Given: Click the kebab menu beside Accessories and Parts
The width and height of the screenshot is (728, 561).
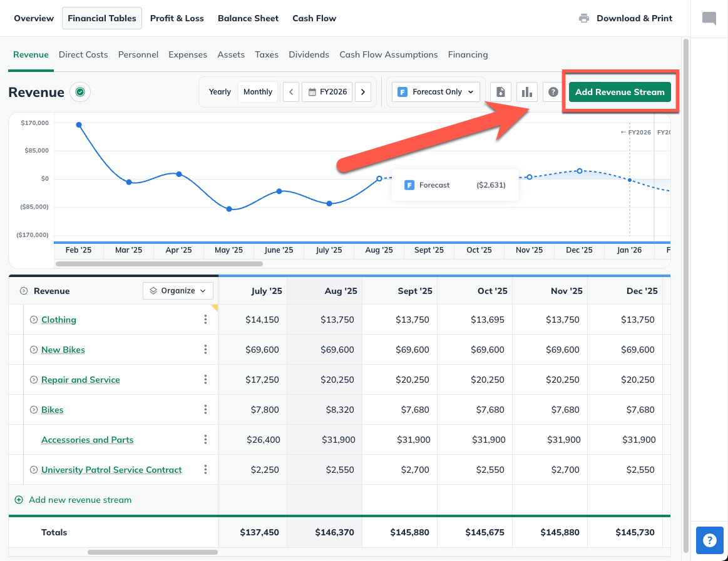Looking at the screenshot, I should (205, 440).
